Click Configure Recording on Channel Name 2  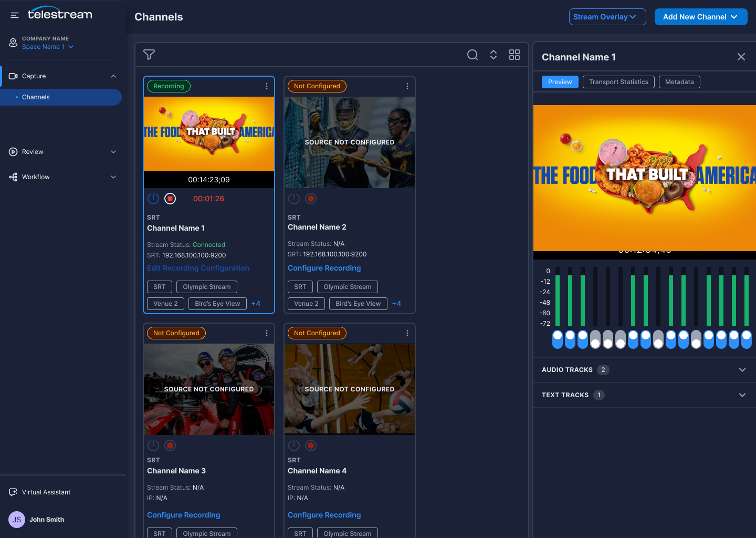point(324,268)
